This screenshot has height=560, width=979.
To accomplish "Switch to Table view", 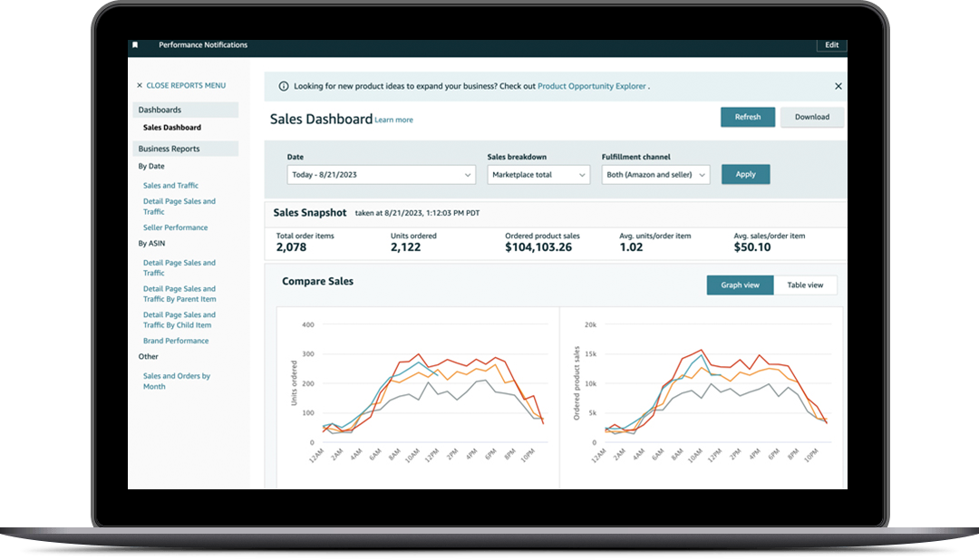I will (x=805, y=285).
